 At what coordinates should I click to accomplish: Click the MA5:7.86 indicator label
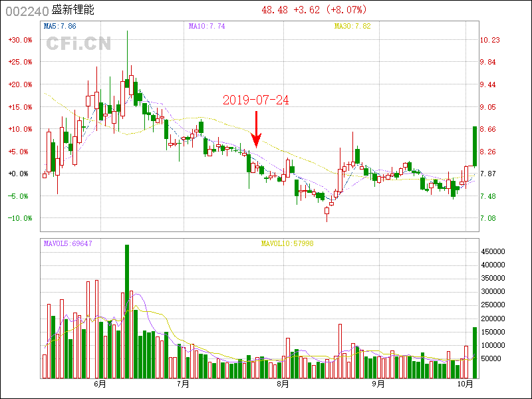coord(60,26)
